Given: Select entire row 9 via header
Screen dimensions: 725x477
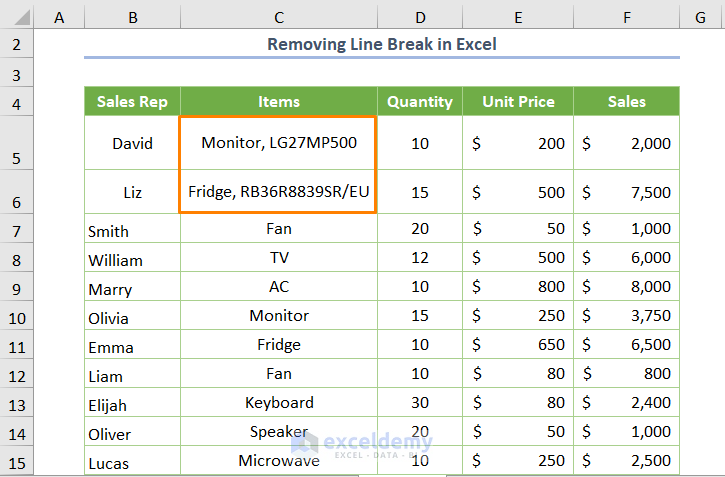Looking at the screenshot, I should 17,287.
